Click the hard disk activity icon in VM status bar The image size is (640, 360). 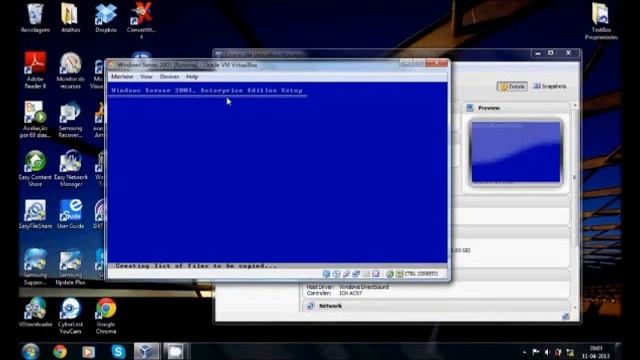coord(326,274)
